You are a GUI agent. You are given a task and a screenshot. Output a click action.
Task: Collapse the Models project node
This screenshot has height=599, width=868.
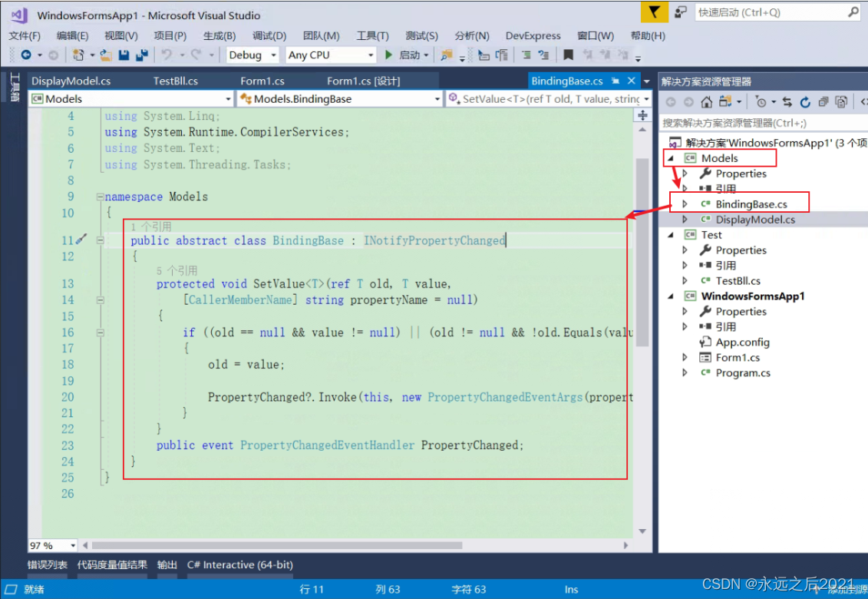[x=671, y=157]
